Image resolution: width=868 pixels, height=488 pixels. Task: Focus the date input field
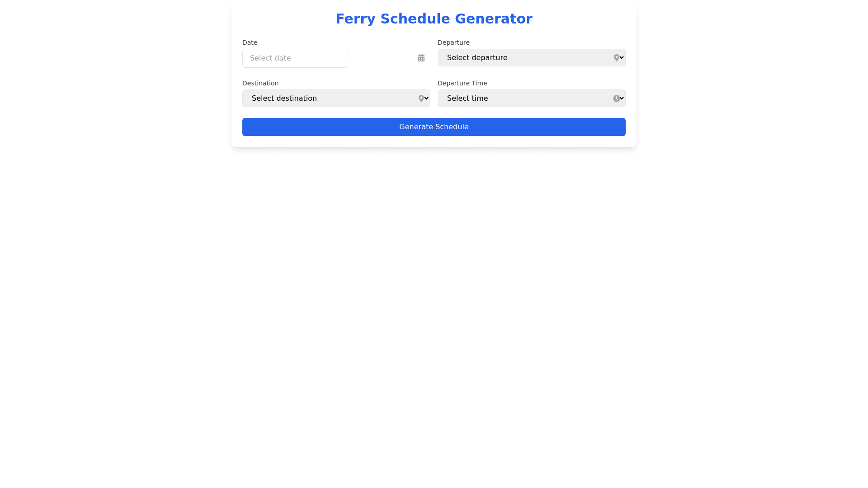[316, 58]
